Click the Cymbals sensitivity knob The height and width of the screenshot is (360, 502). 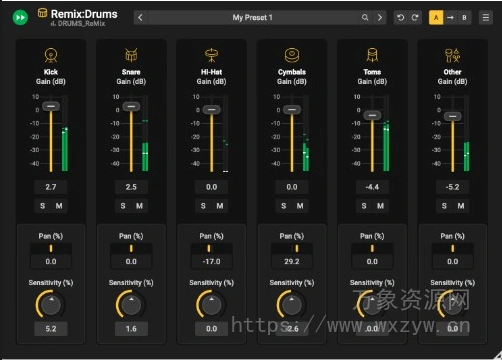pos(292,305)
